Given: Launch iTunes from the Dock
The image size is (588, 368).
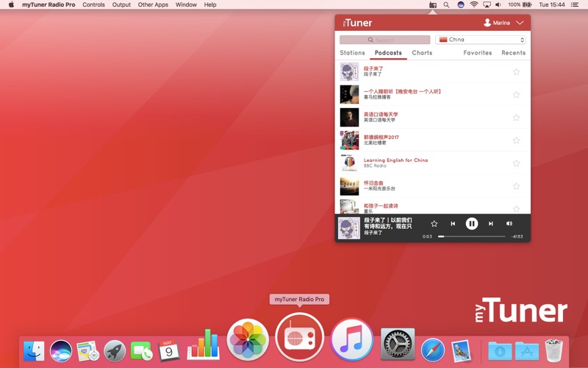Looking at the screenshot, I should [351, 340].
